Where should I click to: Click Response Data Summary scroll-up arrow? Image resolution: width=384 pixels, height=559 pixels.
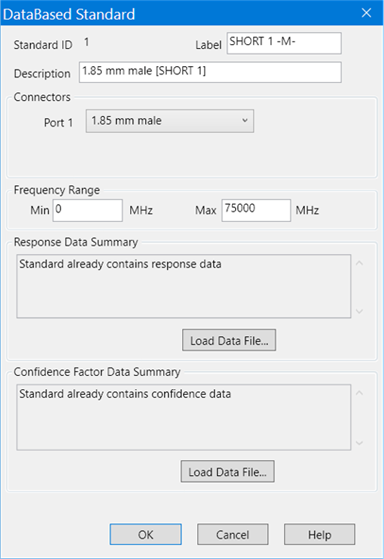pyautogui.click(x=359, y=263)
